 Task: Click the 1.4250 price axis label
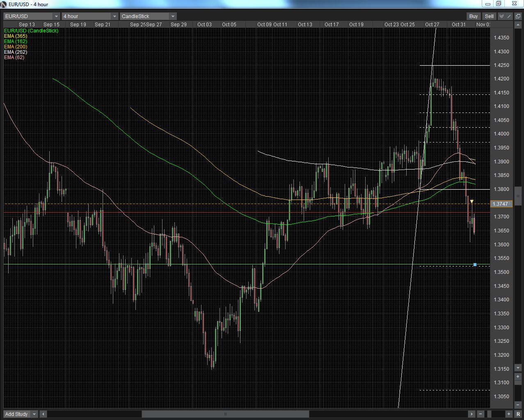(501, 65)
